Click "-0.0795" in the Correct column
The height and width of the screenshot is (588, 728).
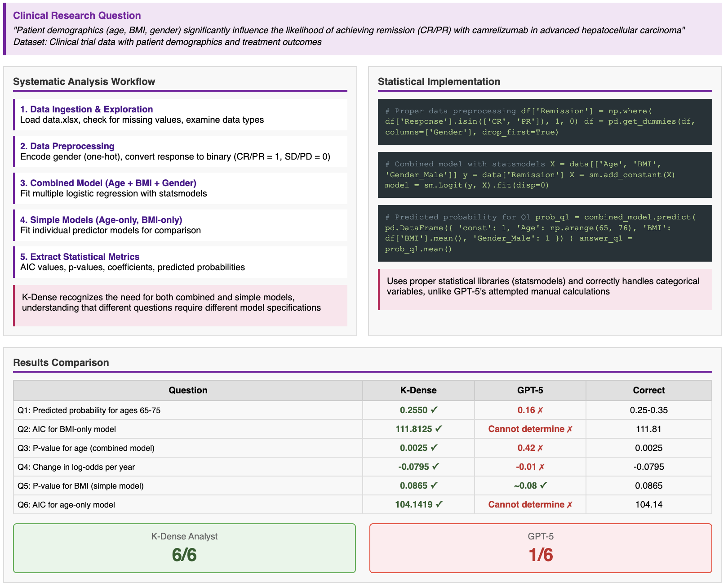649,467
